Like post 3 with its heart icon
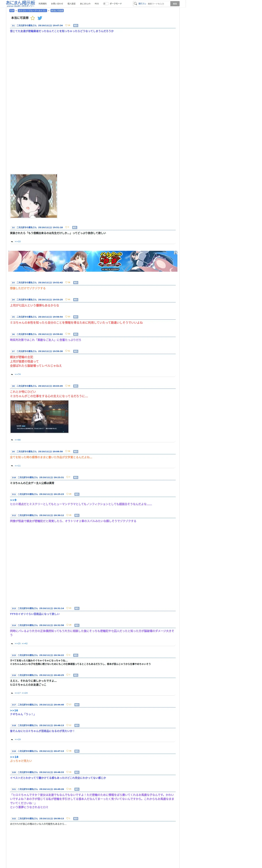 point(66,282)
